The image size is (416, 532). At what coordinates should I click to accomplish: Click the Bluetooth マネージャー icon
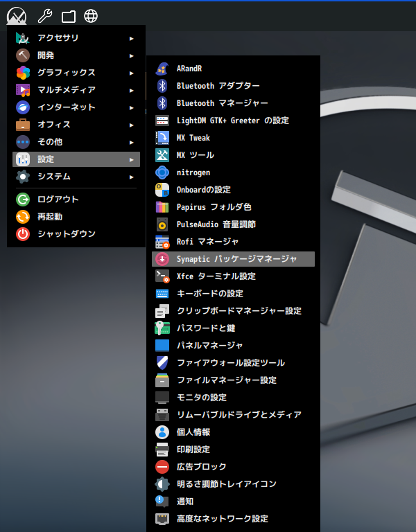click(x=162, y=103)
